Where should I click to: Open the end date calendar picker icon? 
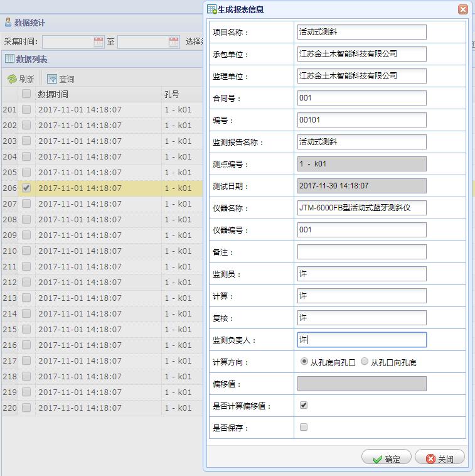[x=174, y=42]
